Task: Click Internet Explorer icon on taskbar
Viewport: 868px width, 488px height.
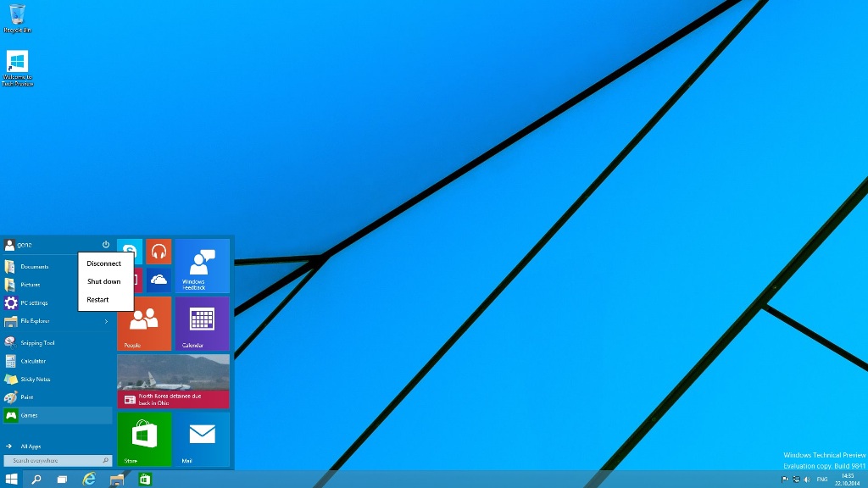Action: 89,480
